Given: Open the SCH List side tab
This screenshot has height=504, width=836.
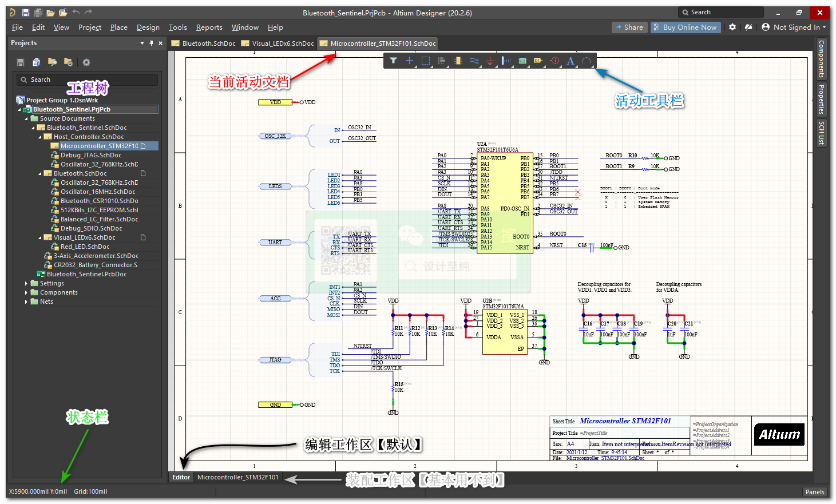Looking at the screenshot, I should pos(821,133).
